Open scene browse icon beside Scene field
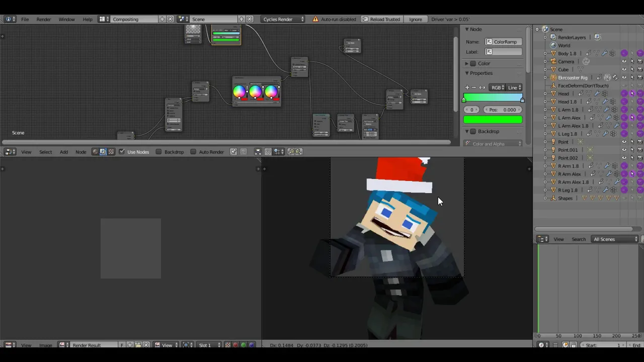644x362 pixels. pos(183,19)
